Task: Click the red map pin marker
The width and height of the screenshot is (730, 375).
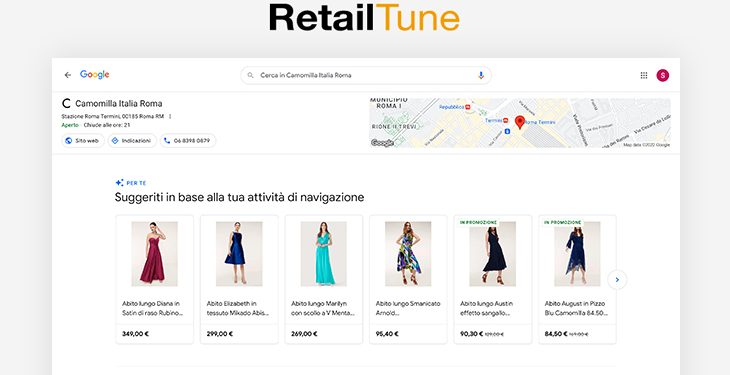Action: tap(520, 123)
